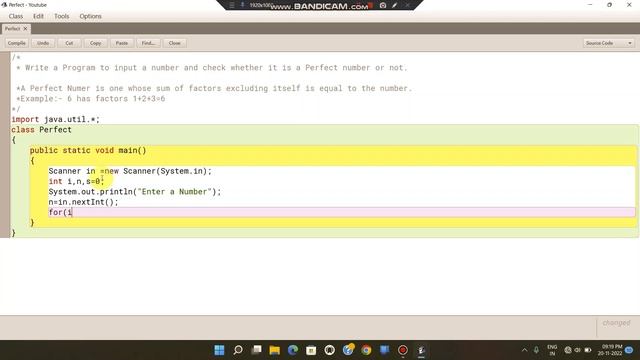Click the battery tray icon

coord(588,350)
